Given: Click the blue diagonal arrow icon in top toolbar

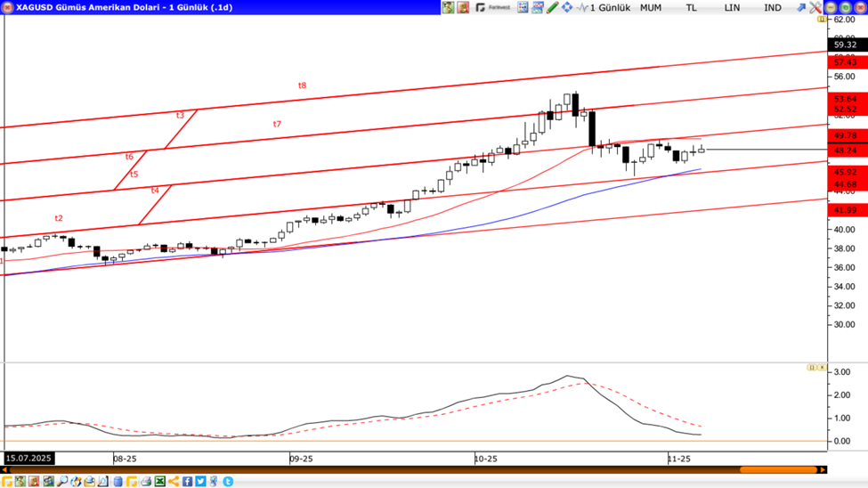Looking at the screenshot, I should (800, 7).
